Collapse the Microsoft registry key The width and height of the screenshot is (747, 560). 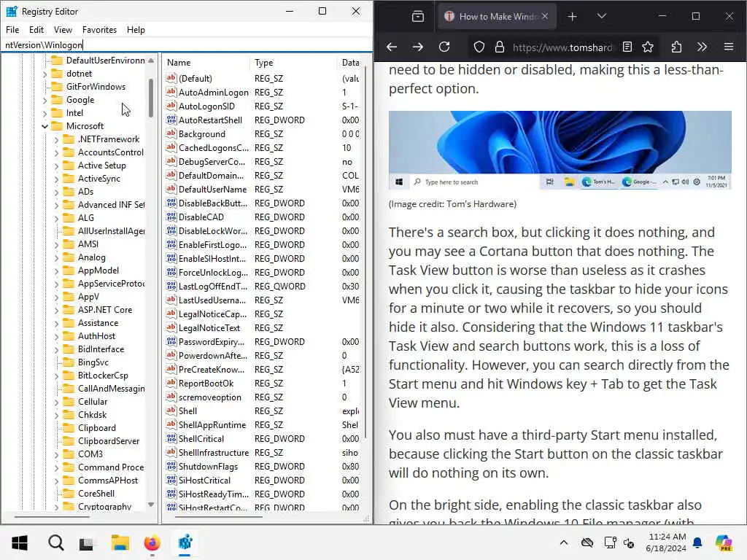pyautogui.click(x=44, y=126)
